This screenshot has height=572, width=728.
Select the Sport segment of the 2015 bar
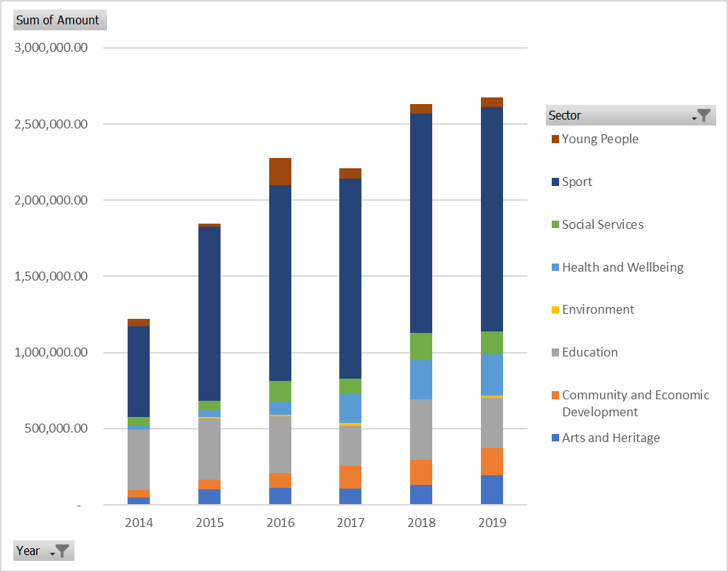tap(209, 314)
